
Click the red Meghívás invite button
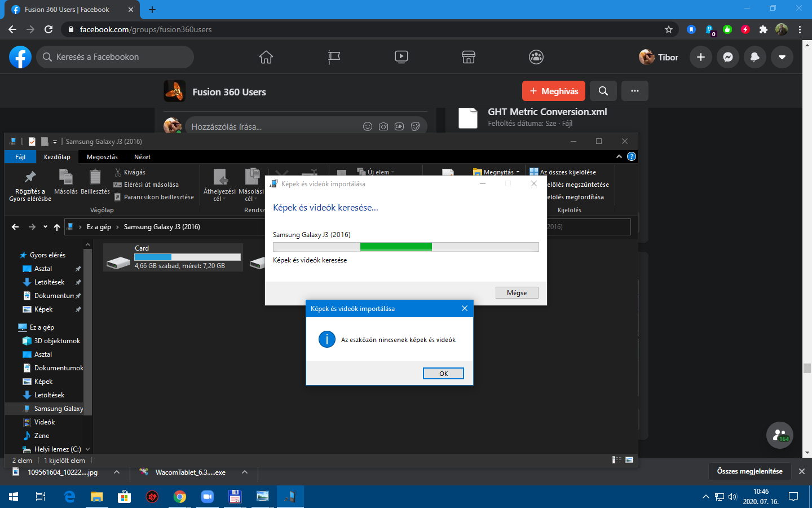[x=554, y=91]
